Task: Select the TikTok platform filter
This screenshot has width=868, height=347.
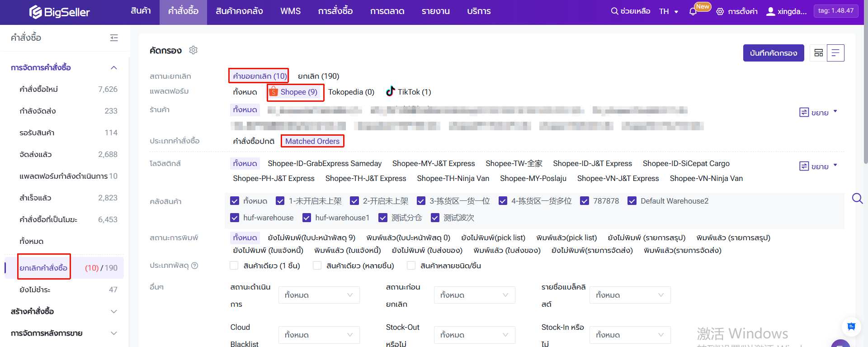Action: 409,92
